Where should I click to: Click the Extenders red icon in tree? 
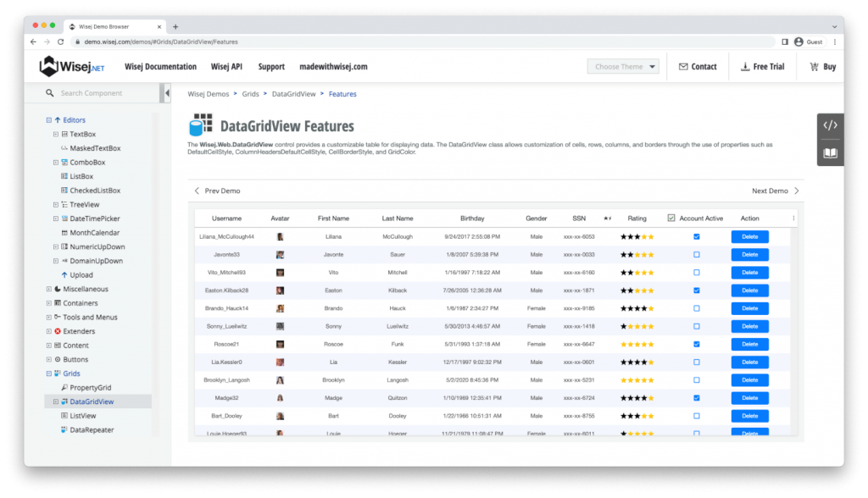click(x=58, y=331)
